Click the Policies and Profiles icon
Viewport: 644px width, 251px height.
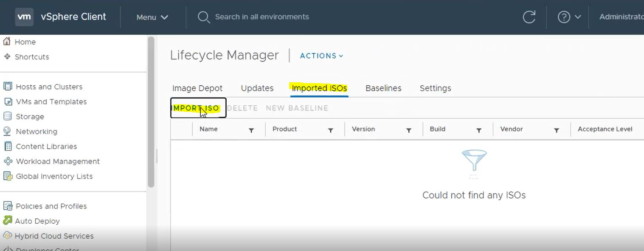(x=7, y=206)
